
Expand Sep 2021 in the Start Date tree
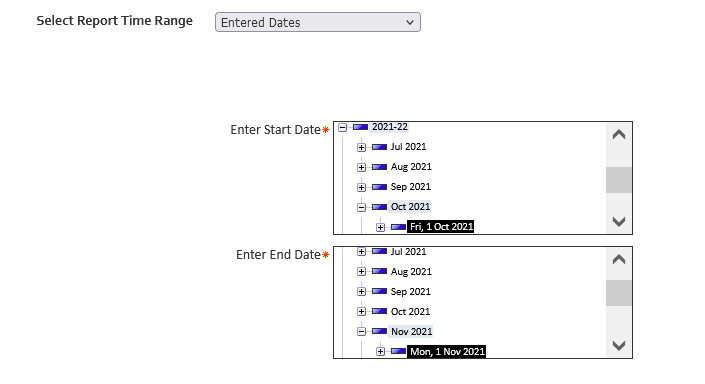pos(361,187)
